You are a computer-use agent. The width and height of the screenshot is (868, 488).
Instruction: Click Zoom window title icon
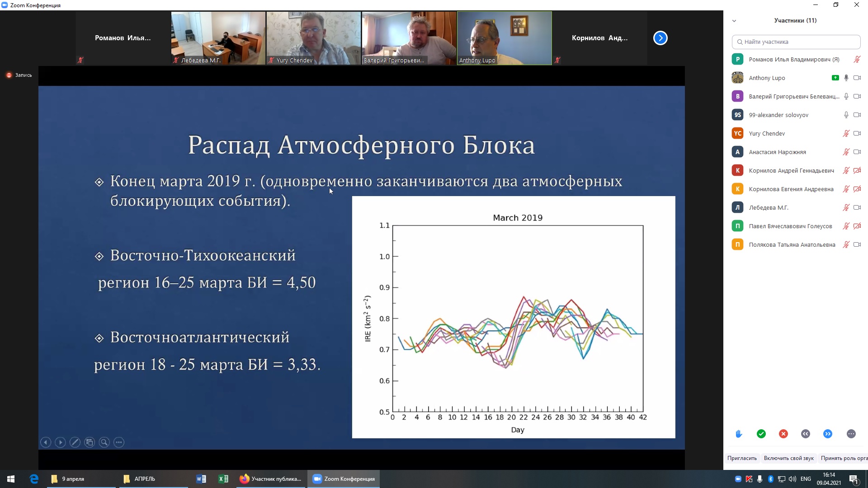pyautogui.click(x=5, y=5)
